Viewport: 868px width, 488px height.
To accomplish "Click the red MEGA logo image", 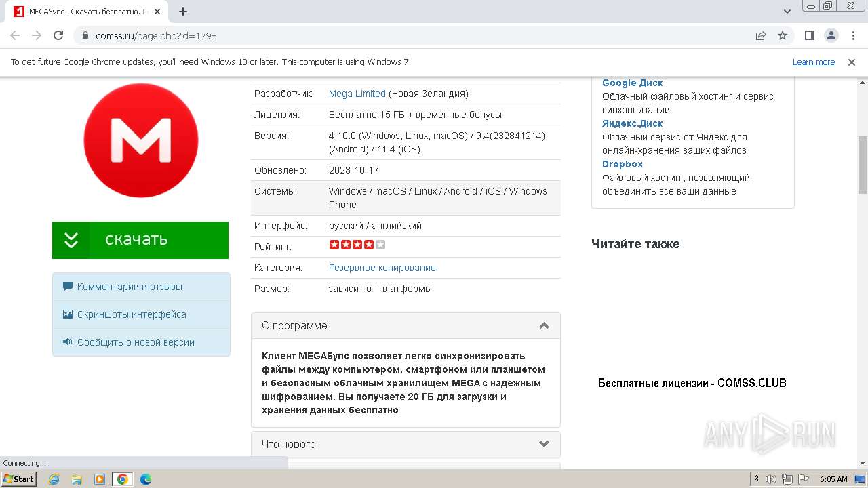I will coord(140,140).
